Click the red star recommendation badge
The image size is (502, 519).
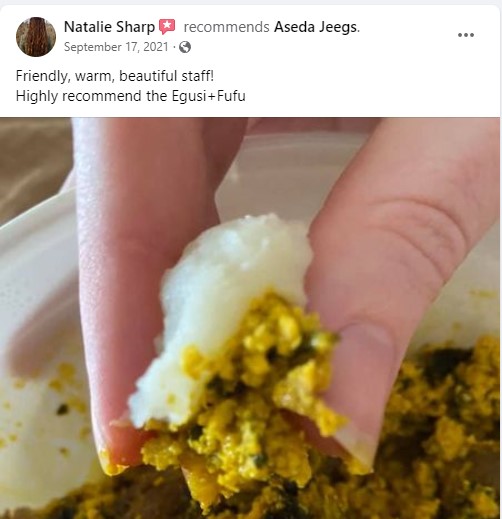tap(167, 27)
